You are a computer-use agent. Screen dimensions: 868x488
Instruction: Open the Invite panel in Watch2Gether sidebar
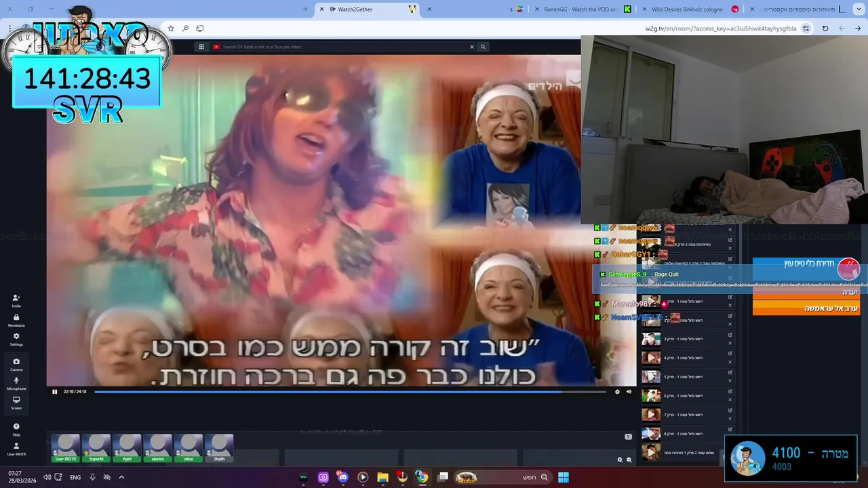pyautogui.click(x=16, y=301)
